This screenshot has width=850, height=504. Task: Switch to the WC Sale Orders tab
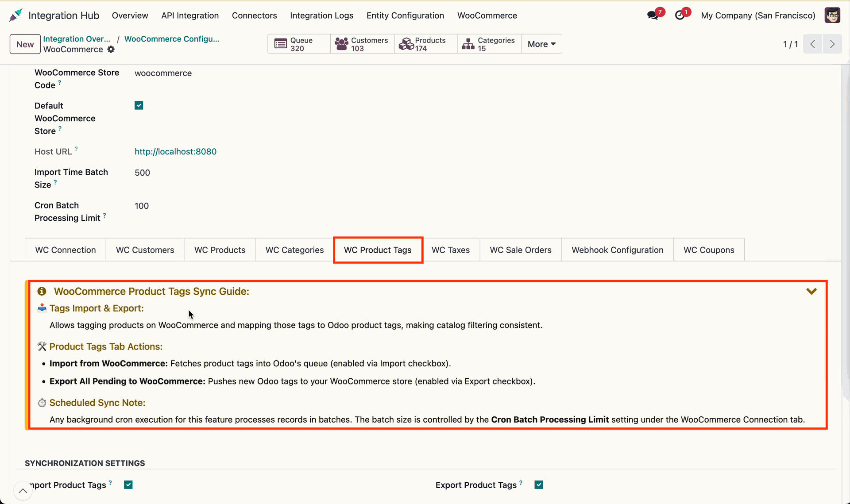(521, 250)
